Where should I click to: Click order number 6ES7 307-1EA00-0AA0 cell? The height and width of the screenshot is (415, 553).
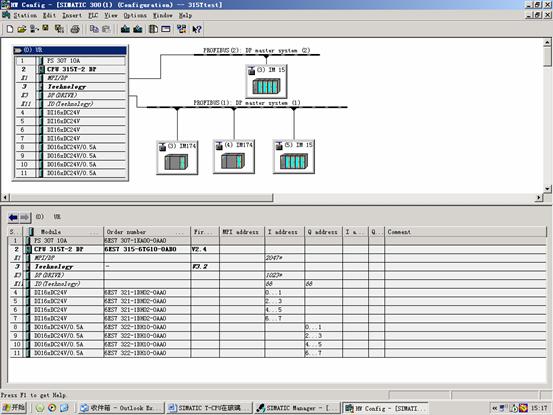click(147, 240)
